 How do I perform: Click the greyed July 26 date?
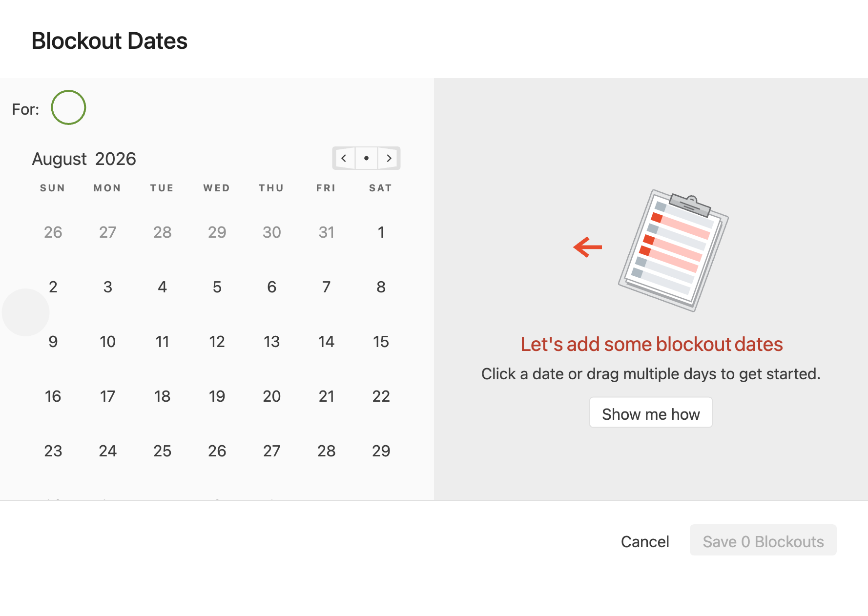point(53,232)
